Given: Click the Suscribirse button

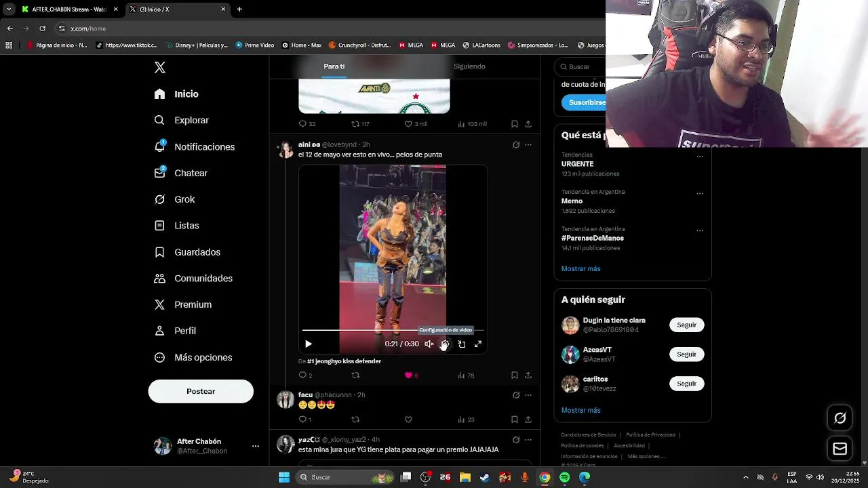Looking at the screenshot, I should pos(585,102).
